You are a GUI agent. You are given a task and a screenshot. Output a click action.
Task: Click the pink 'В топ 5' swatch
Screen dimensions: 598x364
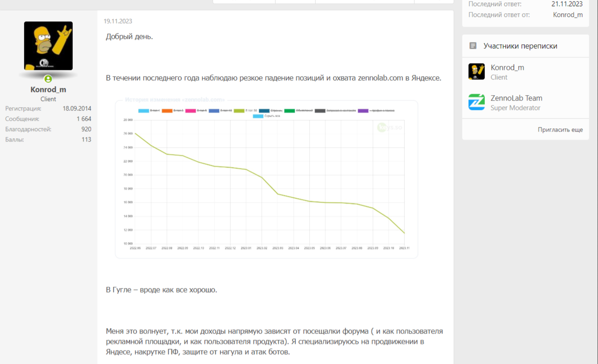[x=190, y=111]
